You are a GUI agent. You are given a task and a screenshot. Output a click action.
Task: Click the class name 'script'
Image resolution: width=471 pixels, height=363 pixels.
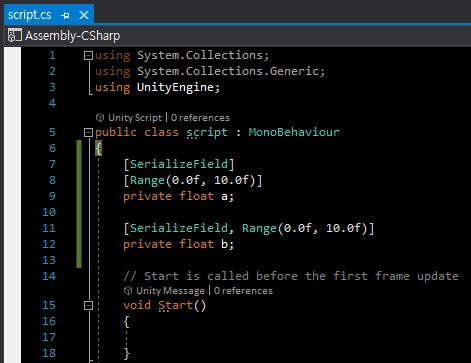207,132
